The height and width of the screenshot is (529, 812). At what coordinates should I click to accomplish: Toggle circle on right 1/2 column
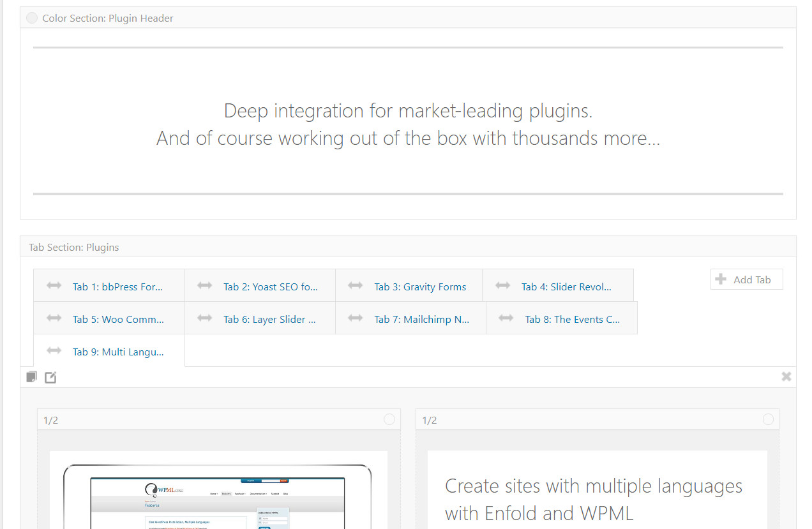pyautogui.click(x=768, y=419)
